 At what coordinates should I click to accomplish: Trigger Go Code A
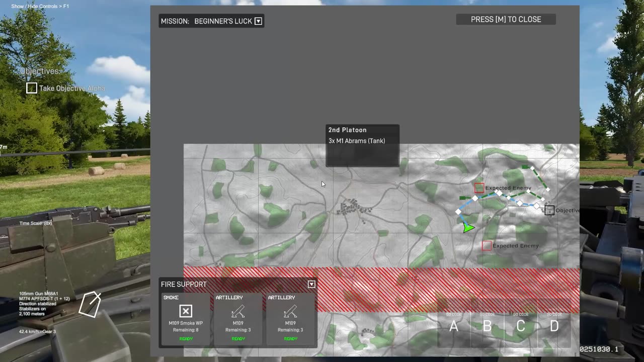click(454, 326)
